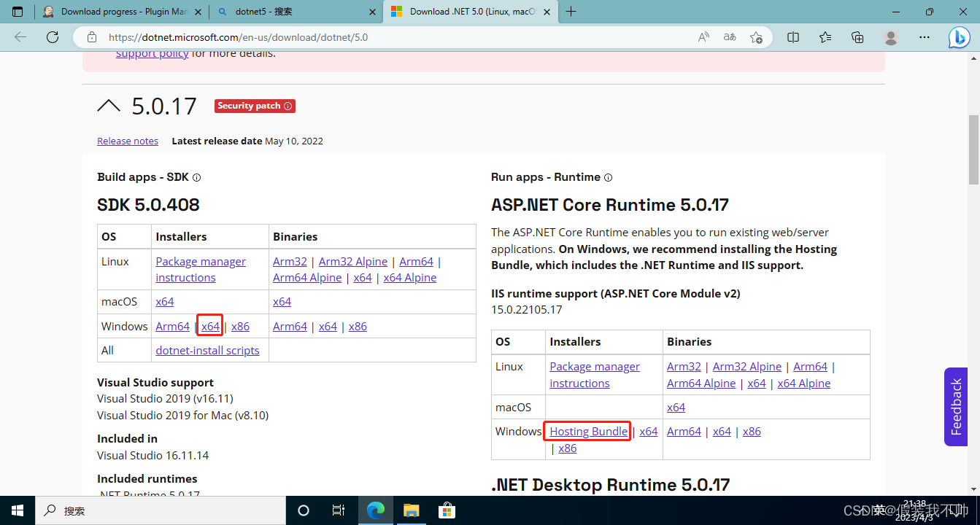This screenshot has height=525, width=980.
Task: Download SDK Linux Arm64 Alpine binary
Action: click(x=307, y=277)
